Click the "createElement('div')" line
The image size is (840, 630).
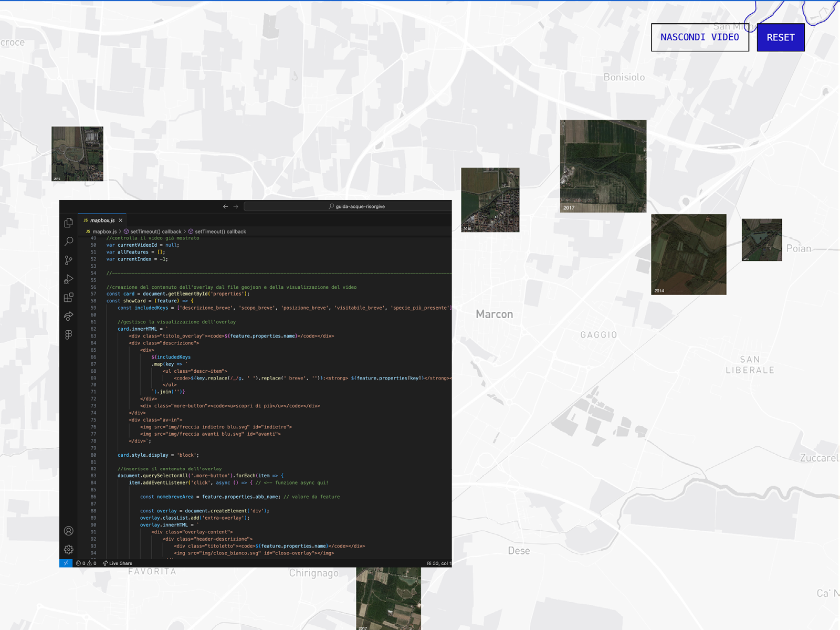(205, 511)
